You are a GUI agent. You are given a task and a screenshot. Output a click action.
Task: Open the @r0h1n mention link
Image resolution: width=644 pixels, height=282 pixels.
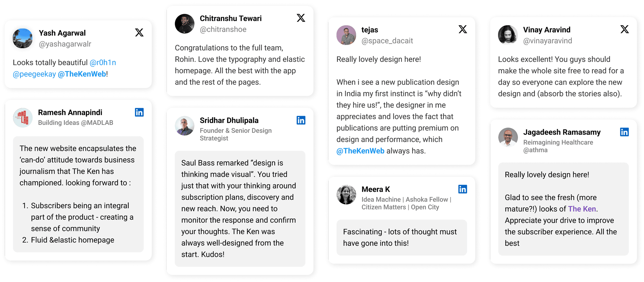(103, 62)
